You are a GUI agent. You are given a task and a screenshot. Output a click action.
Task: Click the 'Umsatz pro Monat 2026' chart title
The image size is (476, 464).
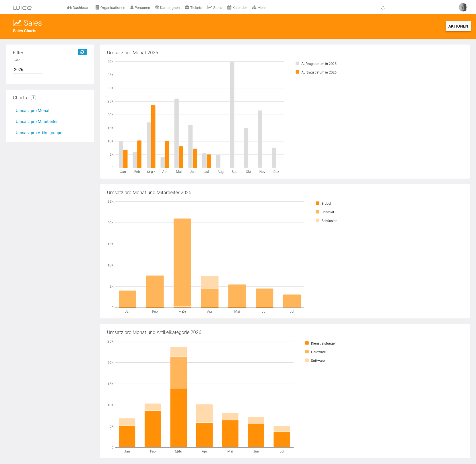[133, 53]
